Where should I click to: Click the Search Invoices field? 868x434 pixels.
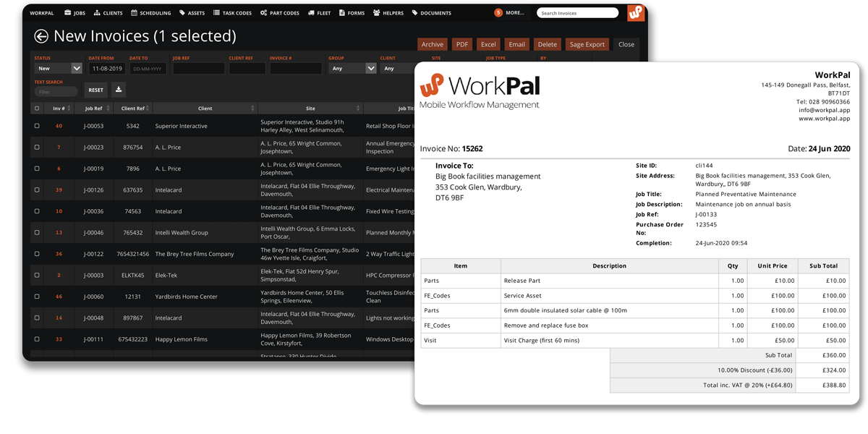click(578, 13)
